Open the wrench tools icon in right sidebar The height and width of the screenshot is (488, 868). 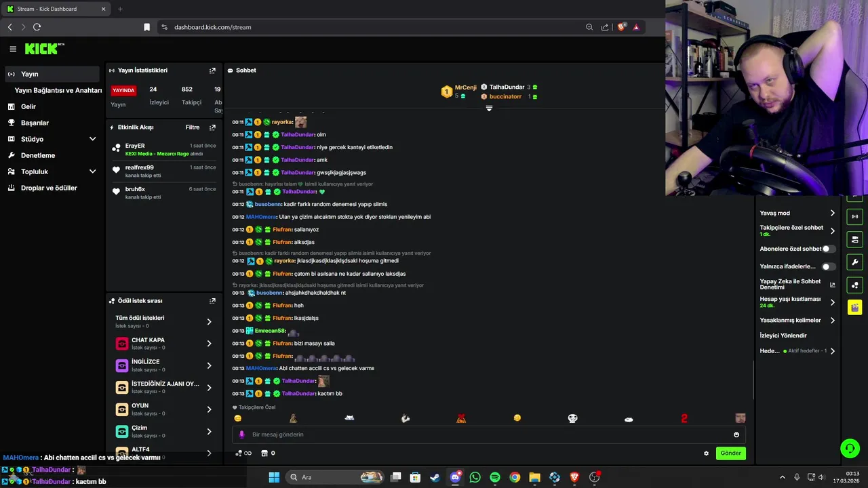(854, 262)
